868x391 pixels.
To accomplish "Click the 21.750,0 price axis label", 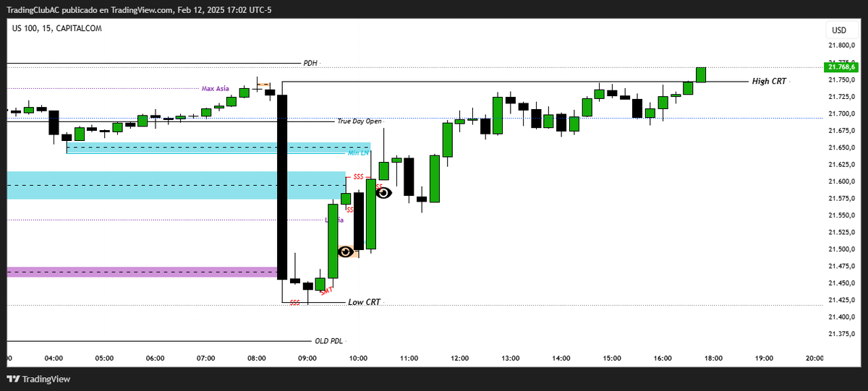I will (x=843, y=80).
